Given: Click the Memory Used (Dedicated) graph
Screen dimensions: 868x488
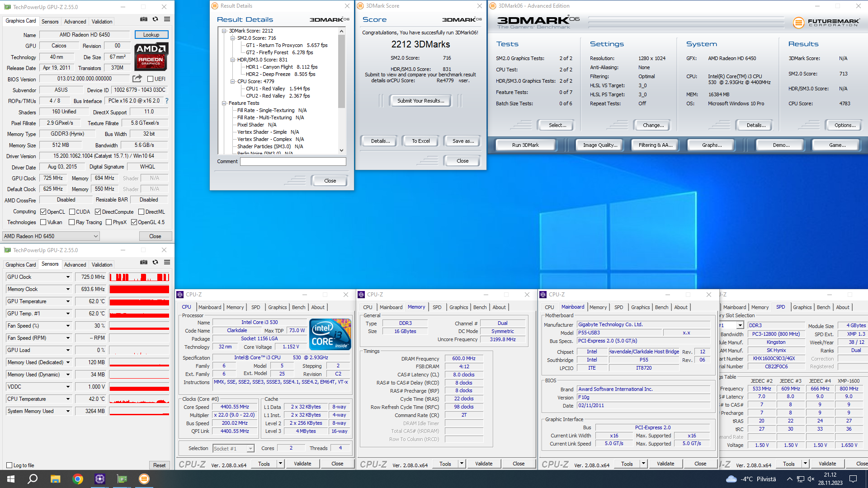Looking at the screenshot, I should point(139,362).
